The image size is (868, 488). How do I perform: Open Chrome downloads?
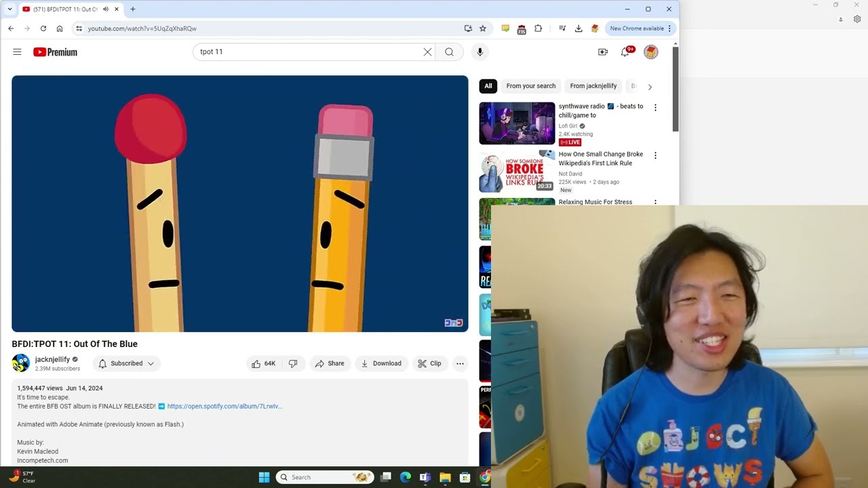click(578, 28)
